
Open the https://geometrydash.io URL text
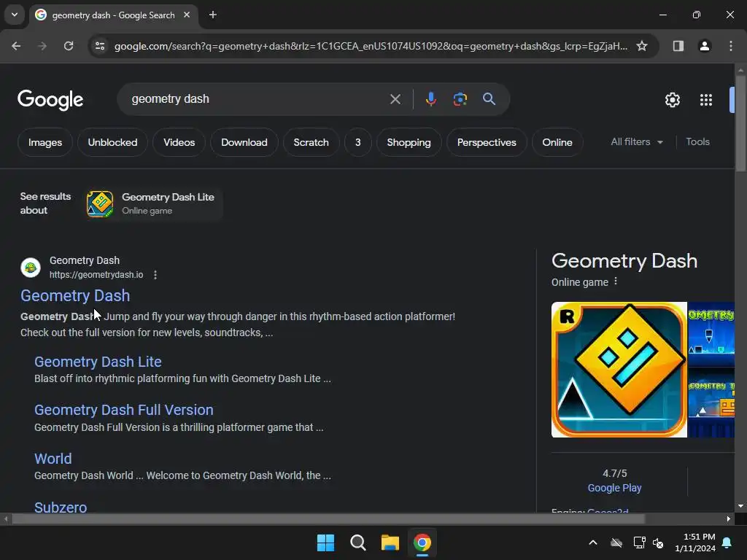(x=96, y=275)
